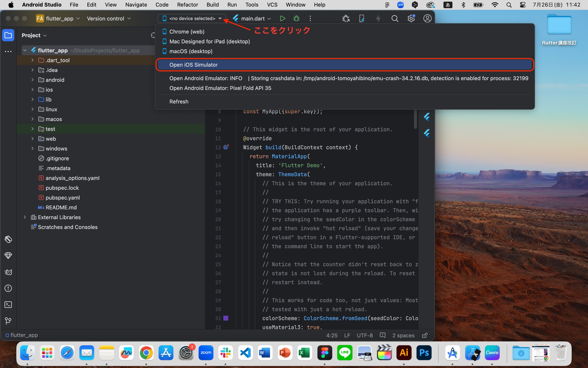Open More tool windows ellipsis in sidebar
The image size is (588, 368).
[8, 52]
